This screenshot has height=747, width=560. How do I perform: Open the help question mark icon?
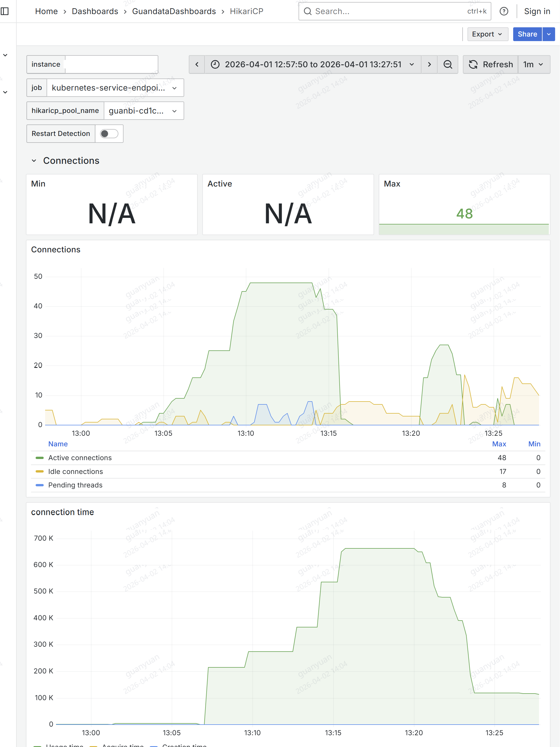[504, 11]
